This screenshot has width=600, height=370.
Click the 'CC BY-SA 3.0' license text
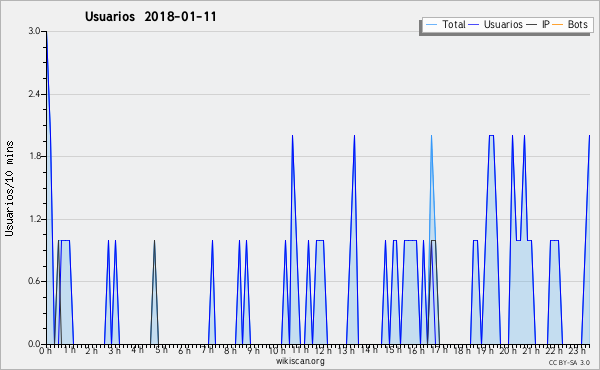pos(569,363)
